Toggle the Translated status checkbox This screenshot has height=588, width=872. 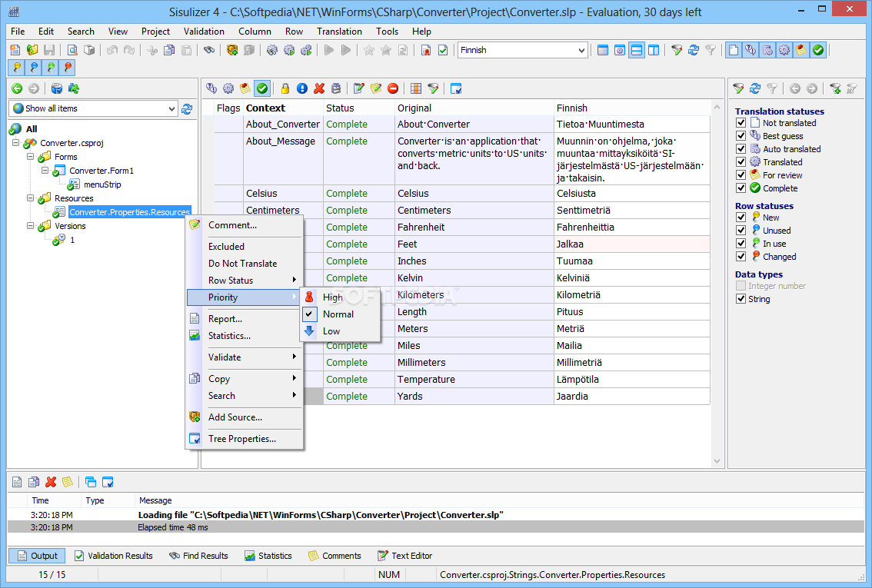(x=741, y=161)
